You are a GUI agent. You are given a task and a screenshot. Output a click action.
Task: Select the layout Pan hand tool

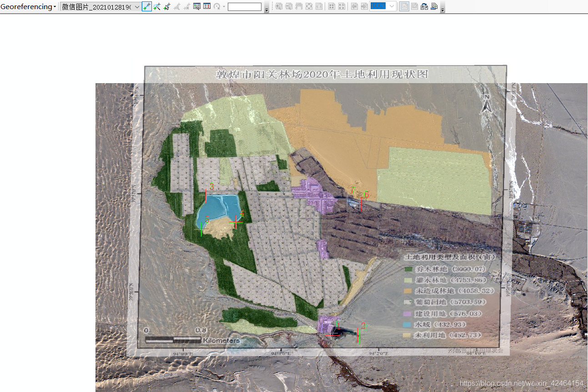pos(299,6)
